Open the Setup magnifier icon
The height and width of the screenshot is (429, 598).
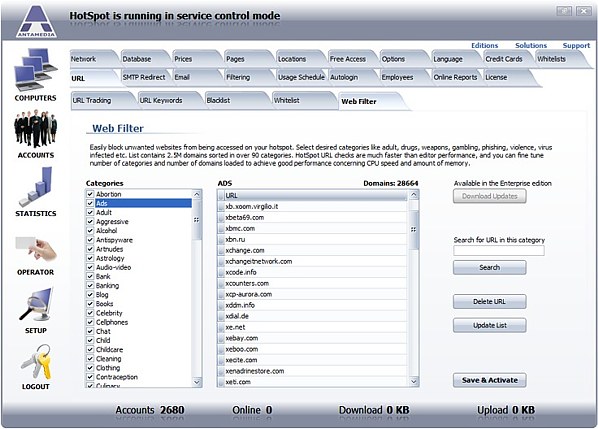tap(35, 305)
